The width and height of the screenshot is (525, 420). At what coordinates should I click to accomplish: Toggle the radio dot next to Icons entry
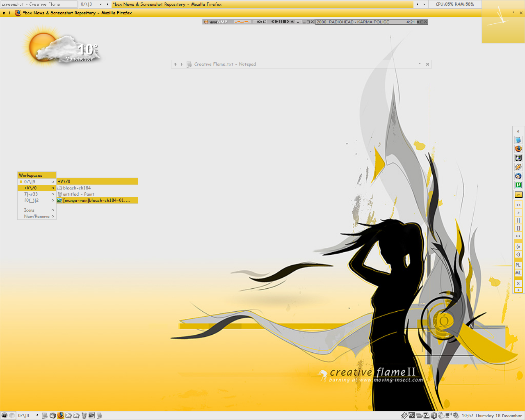[52, 210]
